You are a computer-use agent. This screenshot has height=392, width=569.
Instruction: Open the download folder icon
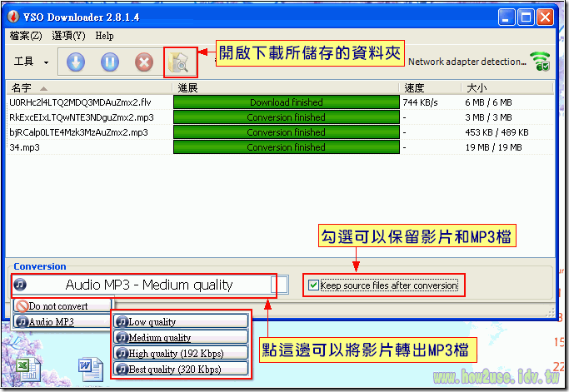point(178,62)
